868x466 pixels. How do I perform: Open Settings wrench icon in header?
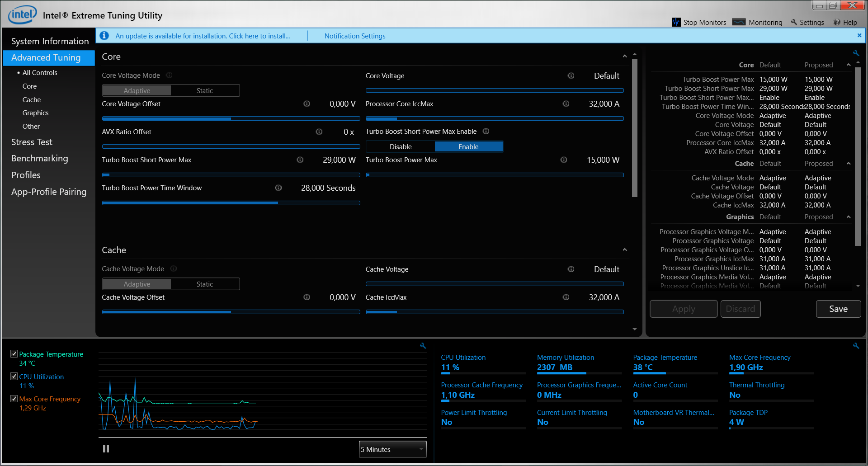pyautogui.click(x=794, y=22)
